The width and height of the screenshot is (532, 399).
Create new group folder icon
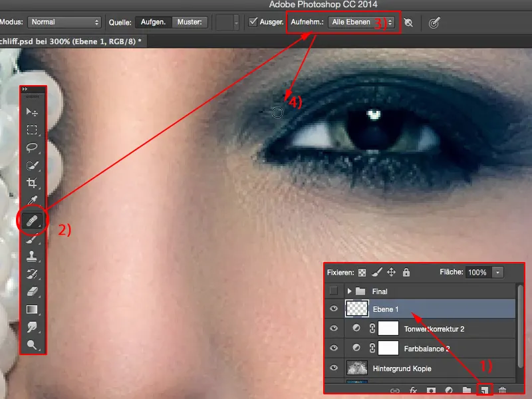[467, 390]
